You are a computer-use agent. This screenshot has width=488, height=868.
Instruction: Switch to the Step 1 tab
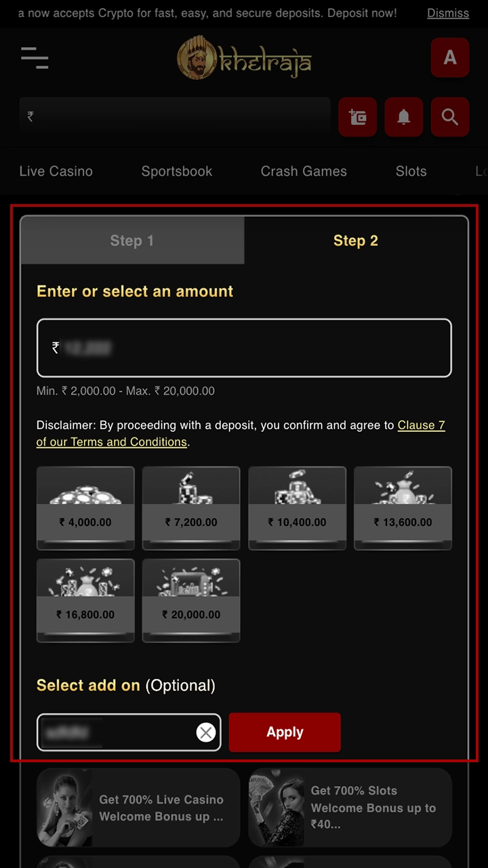132,241
